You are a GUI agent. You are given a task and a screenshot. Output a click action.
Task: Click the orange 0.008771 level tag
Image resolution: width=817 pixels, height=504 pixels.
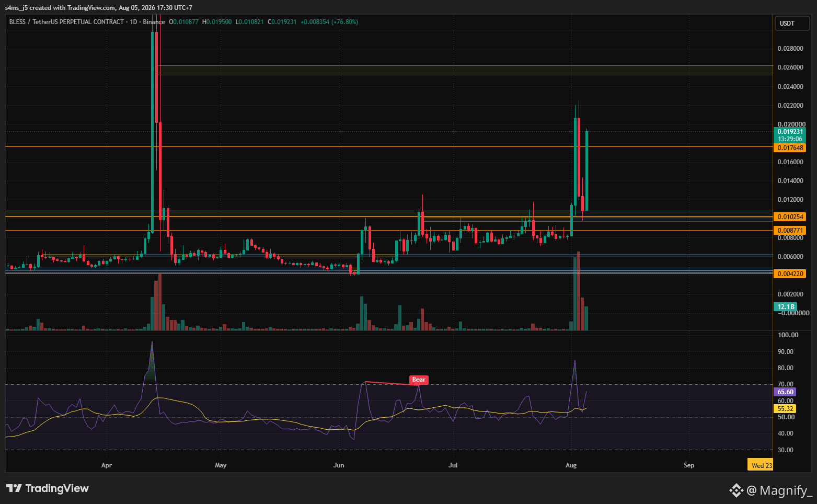[789, 231]
